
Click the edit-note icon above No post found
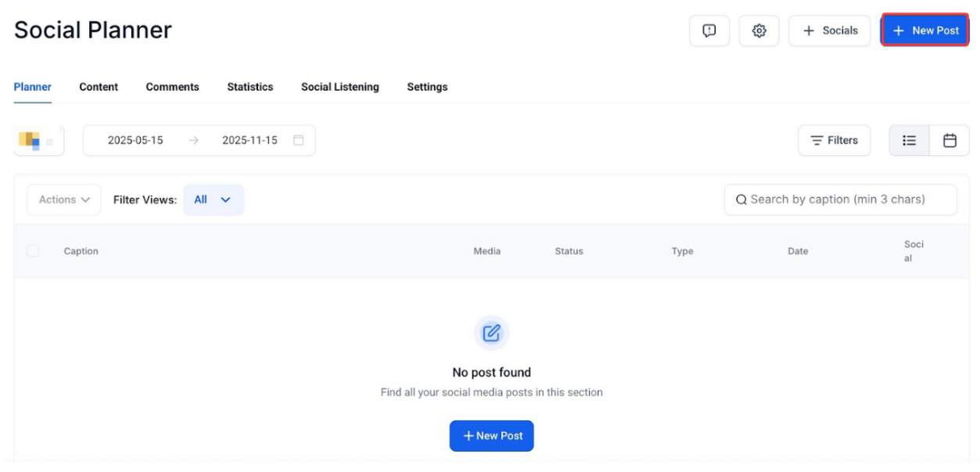click(491, 333)
